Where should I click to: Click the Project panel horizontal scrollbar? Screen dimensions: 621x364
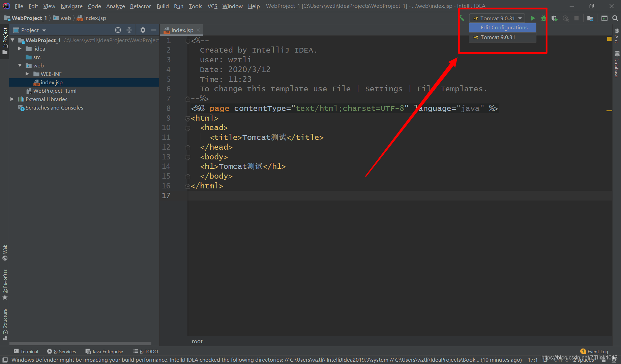80,343
